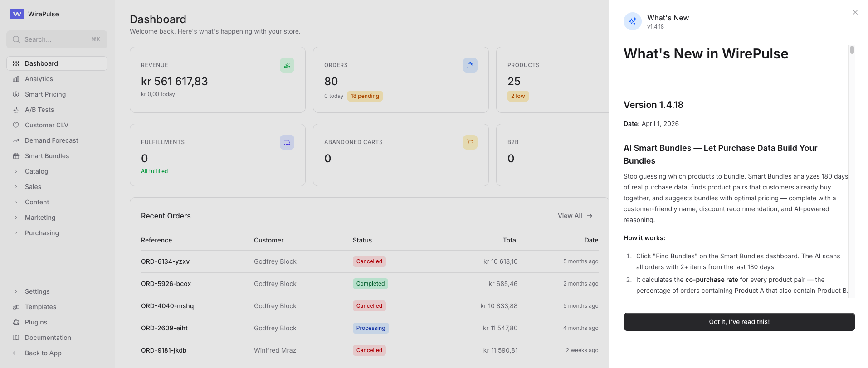This screenshot has width=868, height=368.
Task: Close the What's New panel
Action: point(855,12)
